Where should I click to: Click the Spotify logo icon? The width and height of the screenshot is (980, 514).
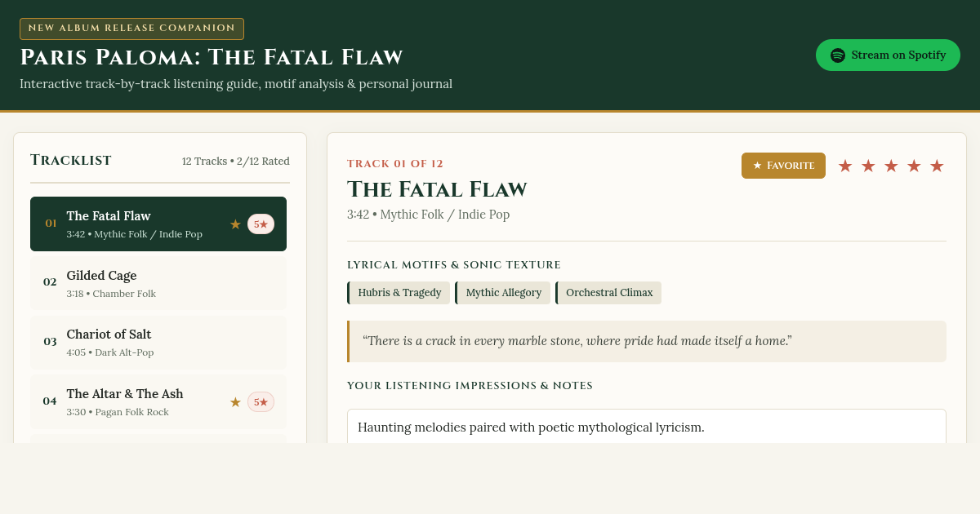(x=838, y=55)
